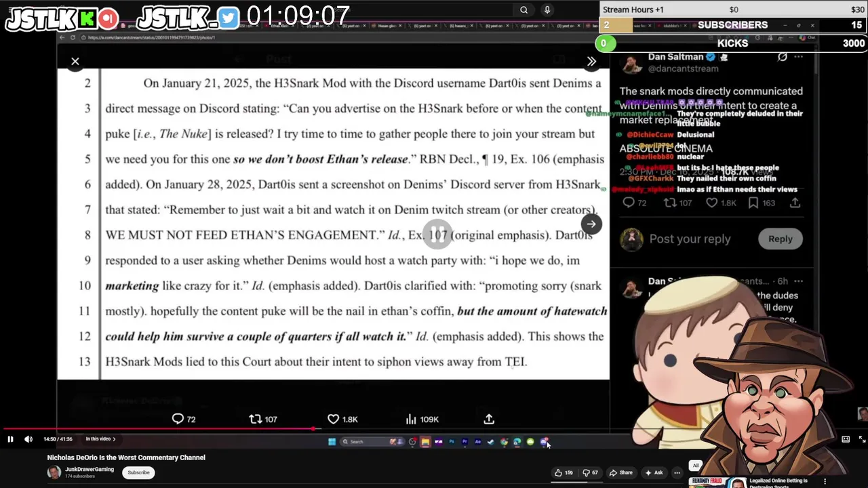Image resolution: width=868 pixels, height=488 pixels.
Task: Open Dan Saltman's profile name link
Action: [675, 57]
